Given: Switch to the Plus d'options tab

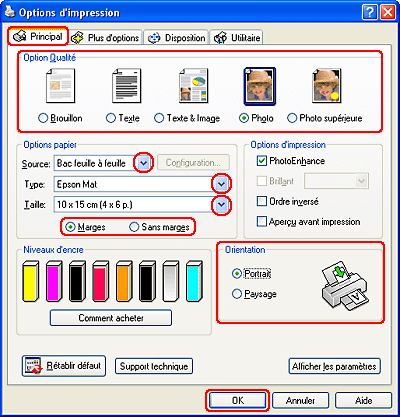Looking at the screenshot, I should click(106, 38).
